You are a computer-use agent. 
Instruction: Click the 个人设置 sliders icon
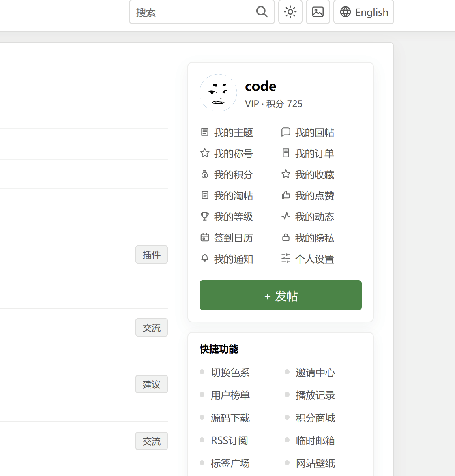[285, 258]
